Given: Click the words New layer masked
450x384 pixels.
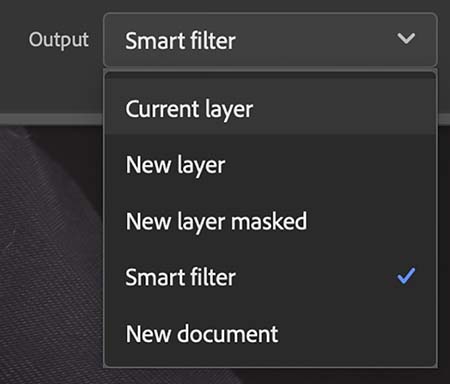Looking at the screenshot, I should [216, 222].
